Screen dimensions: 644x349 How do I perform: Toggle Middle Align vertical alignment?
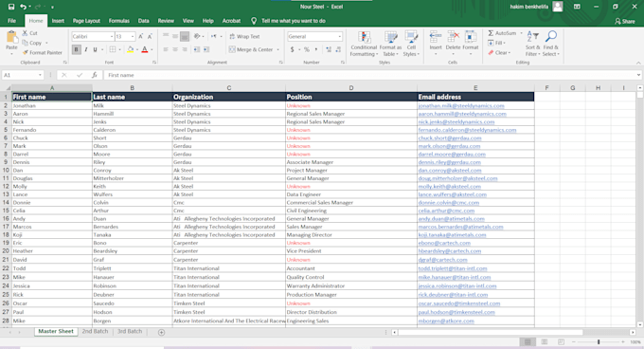pyautogui.click(x=175, y=36)
